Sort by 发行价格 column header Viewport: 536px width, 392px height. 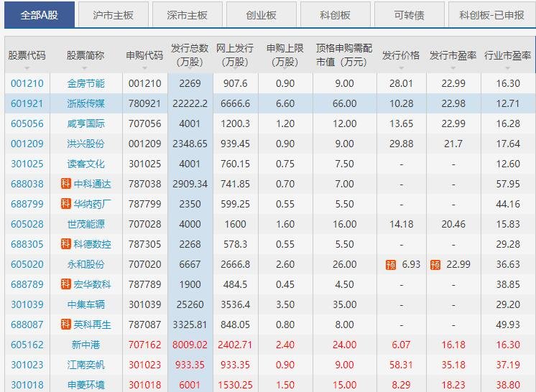(x=402, y=55)
